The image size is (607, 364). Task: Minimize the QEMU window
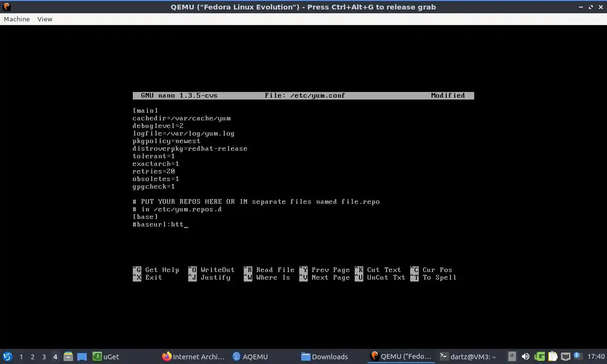tap(581, 7)
